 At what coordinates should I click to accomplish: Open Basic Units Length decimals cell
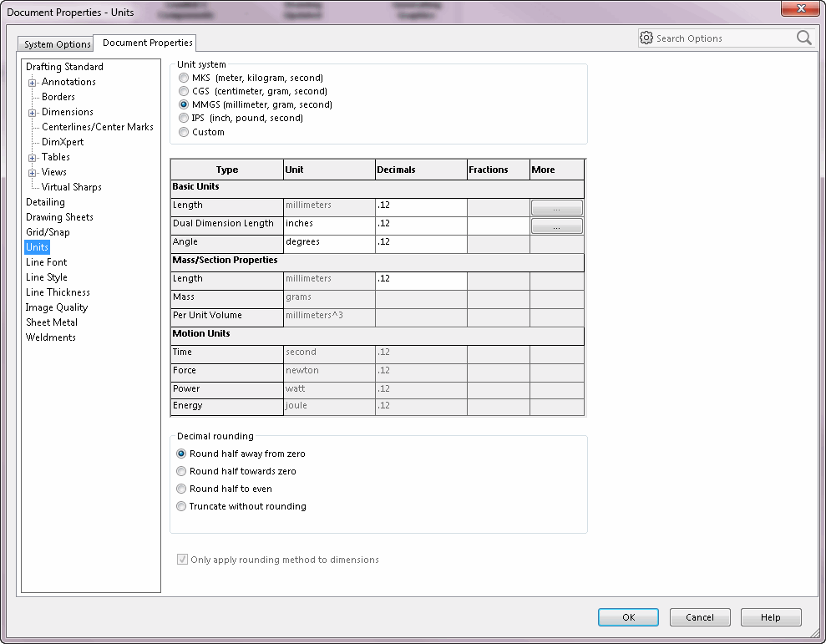tap(421, 207)
